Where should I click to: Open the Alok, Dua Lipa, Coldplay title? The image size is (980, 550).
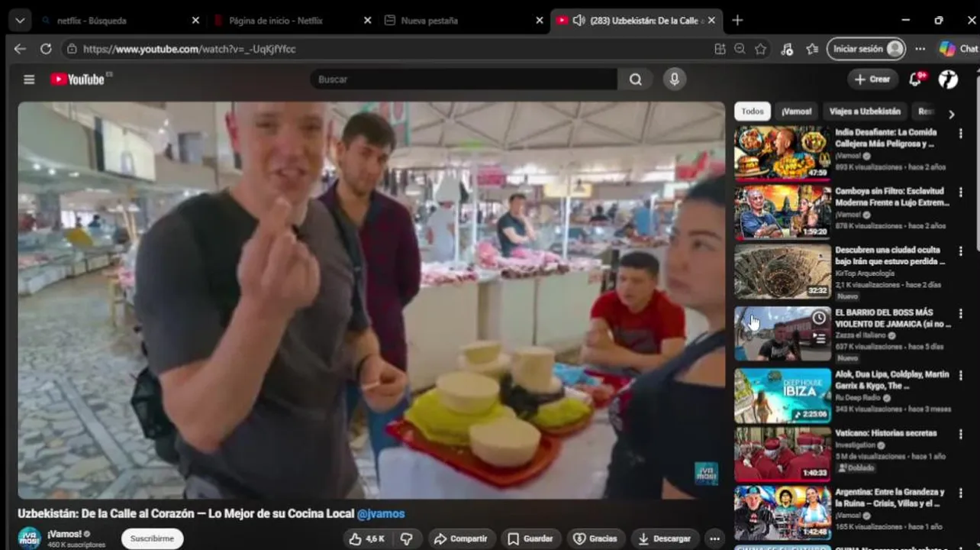[x=892, y=380]
